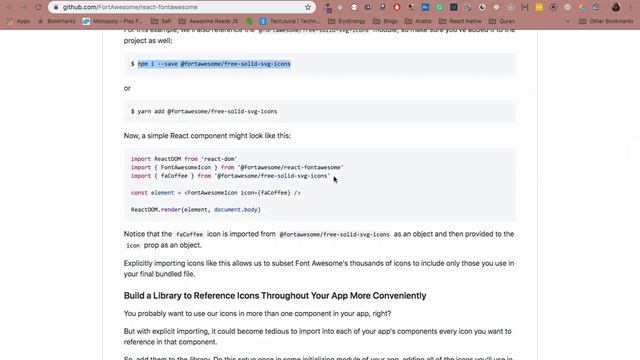Open the Arabic bookmark folder

(418, 21)
